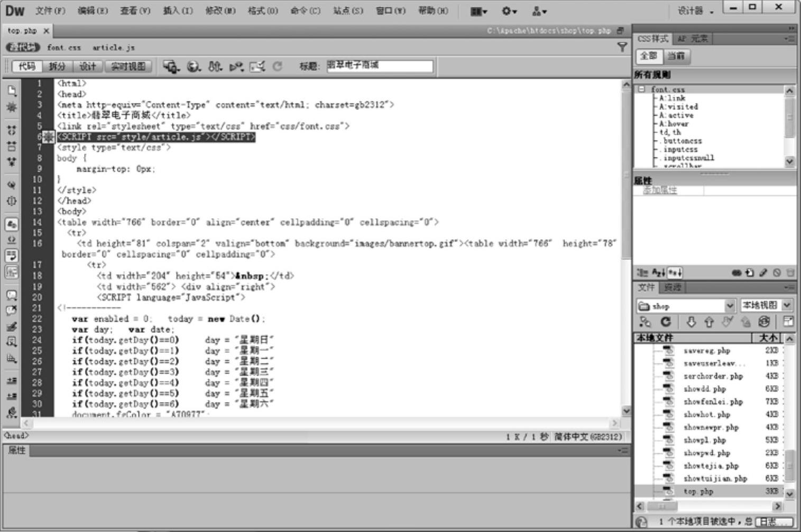Click the Wrap Tag icon
This screenshot has height=532, width=801.
11,326
